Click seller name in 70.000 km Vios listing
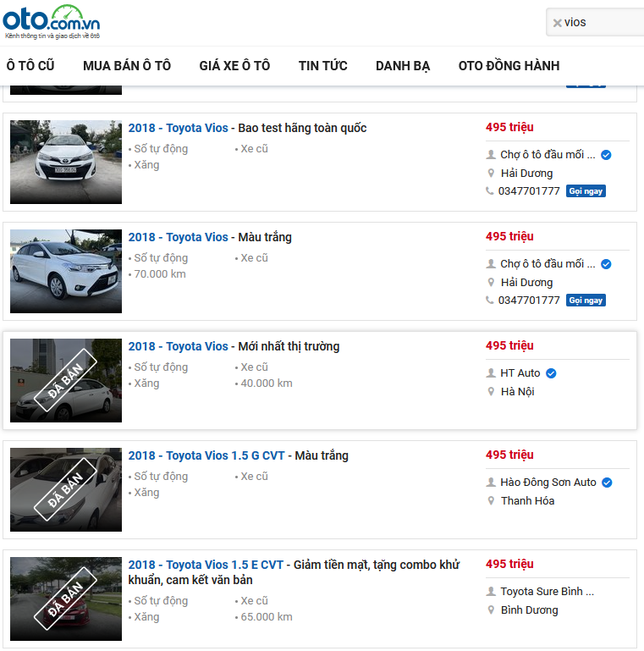 pyautogui.click(x=548, y=263)
